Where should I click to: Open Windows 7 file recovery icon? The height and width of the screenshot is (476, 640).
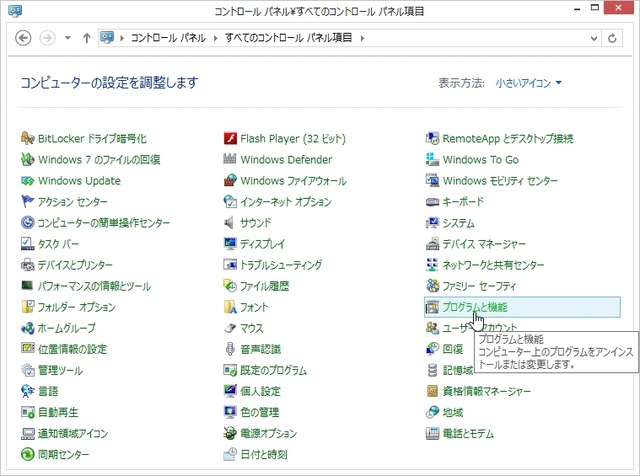coord(27,159)
